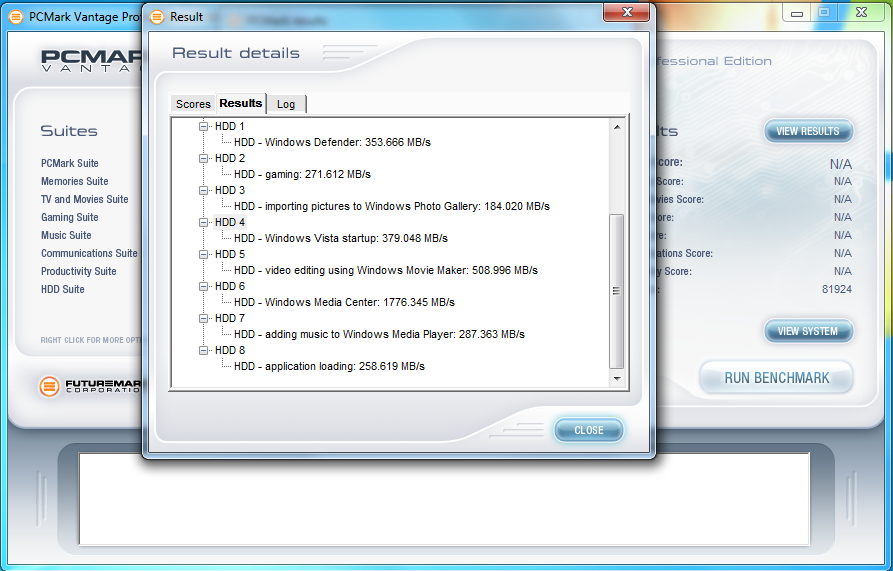Select the HDD 3 tree label

click(x=230, y=190)
